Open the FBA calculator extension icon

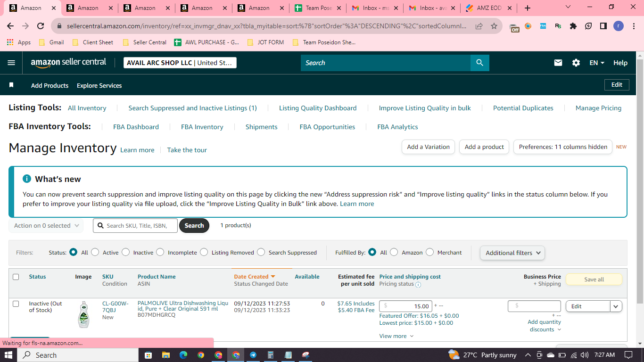[543, 26]
